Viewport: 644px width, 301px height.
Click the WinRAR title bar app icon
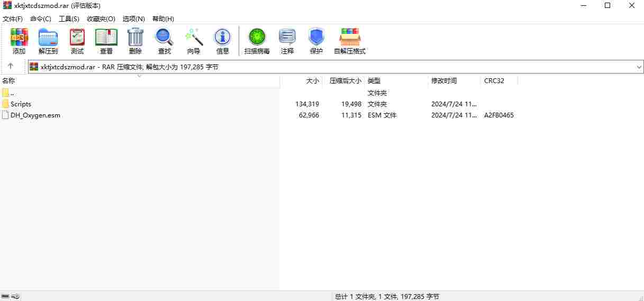tap(7, 5)
